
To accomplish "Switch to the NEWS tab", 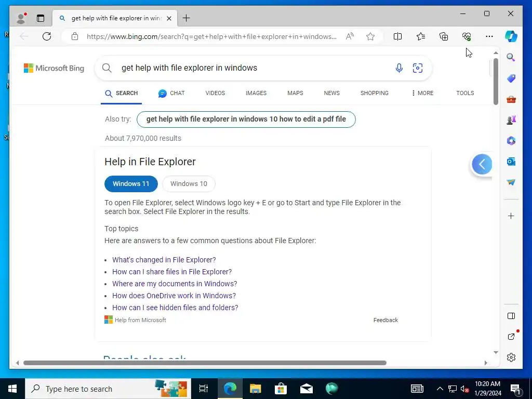I will coord(332,93).
